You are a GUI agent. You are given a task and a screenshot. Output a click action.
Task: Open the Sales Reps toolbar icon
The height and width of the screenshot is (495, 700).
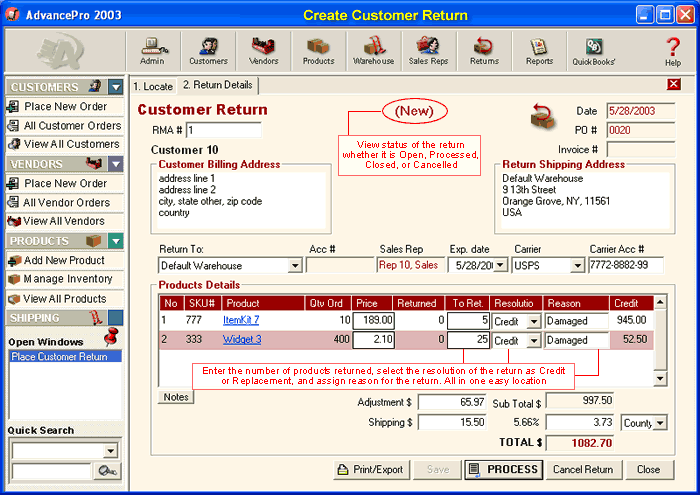[x=429, y=51]
